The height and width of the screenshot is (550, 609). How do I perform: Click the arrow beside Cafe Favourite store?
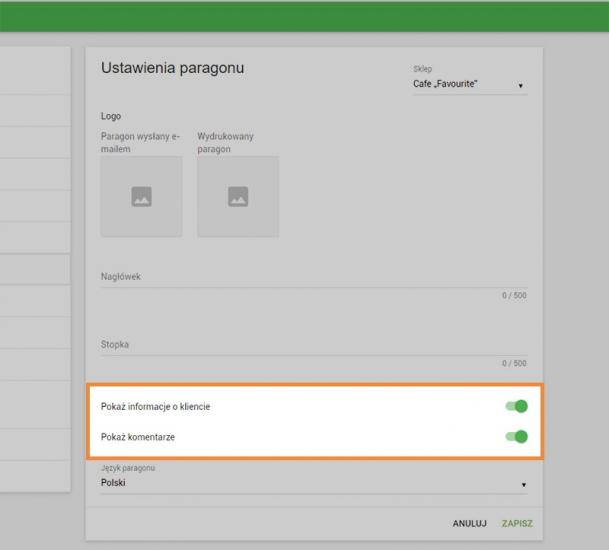point(521,86)
